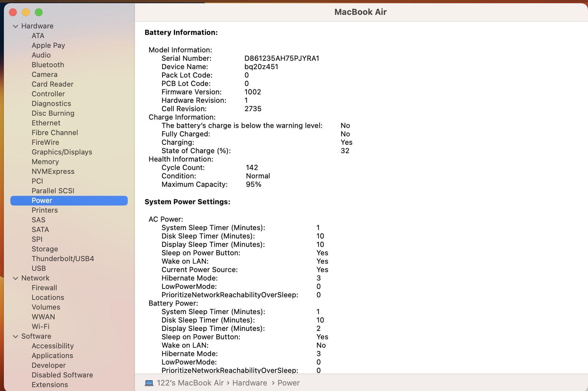Image resolution: width=588 pixels, height=391 pixels.
Task: Select Apple Pay in the sidebar
Action: 48,45
